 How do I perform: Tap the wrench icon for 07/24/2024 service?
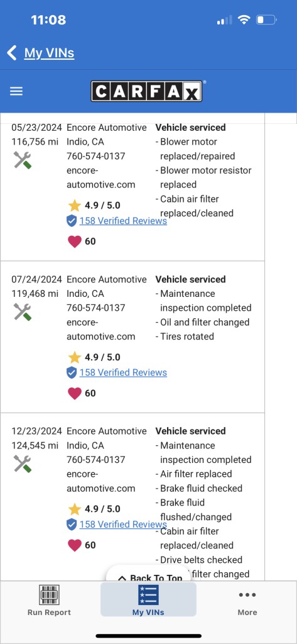click(22, 312)
